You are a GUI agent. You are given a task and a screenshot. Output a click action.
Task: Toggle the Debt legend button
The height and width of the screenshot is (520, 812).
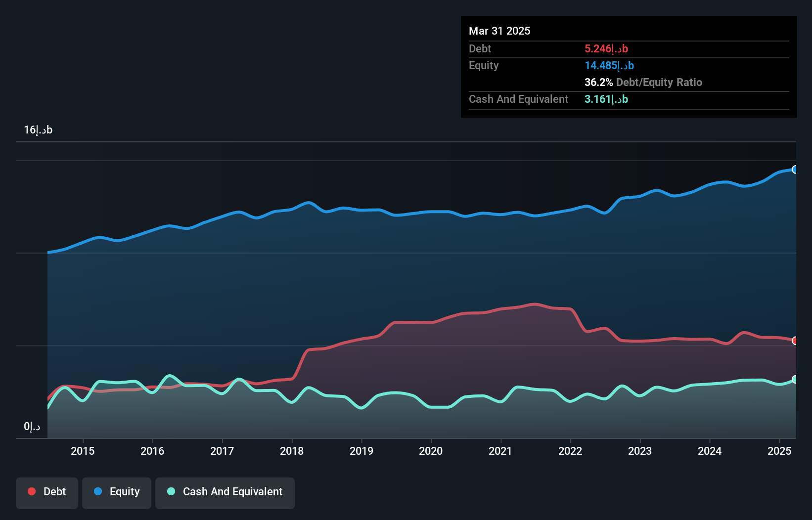click(47, 493)
